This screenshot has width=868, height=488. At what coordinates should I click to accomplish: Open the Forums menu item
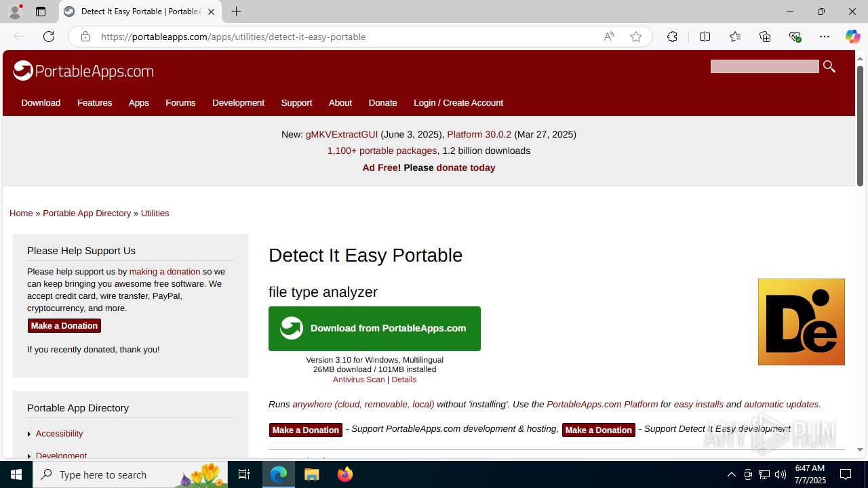point(180,103)
